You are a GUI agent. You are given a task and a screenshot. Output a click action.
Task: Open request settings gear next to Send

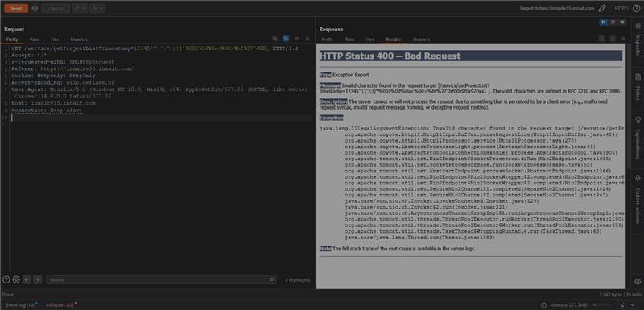tap(35, 8)
